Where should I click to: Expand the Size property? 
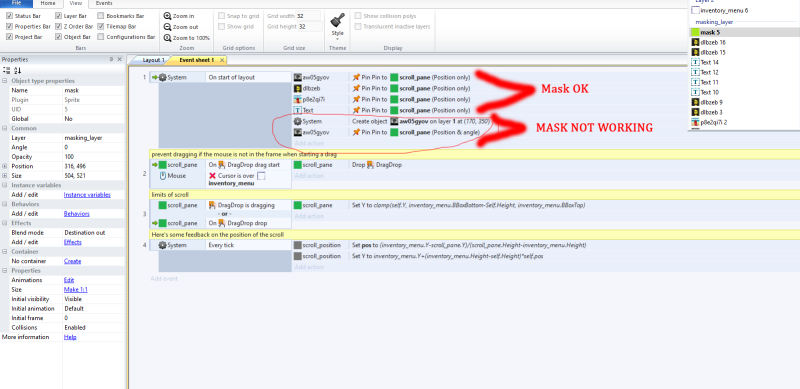(x=5, y=176)
